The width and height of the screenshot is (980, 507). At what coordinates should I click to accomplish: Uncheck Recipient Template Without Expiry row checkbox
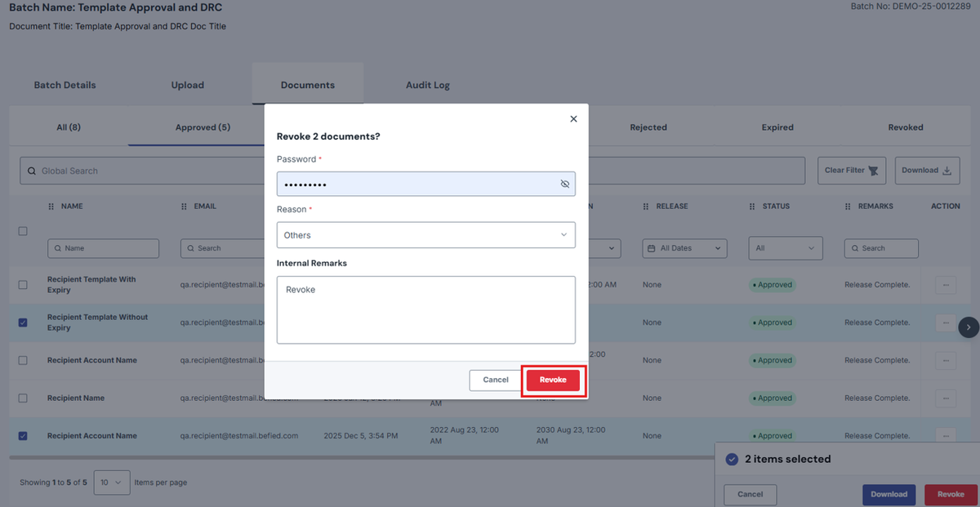(x=23, y=322)
